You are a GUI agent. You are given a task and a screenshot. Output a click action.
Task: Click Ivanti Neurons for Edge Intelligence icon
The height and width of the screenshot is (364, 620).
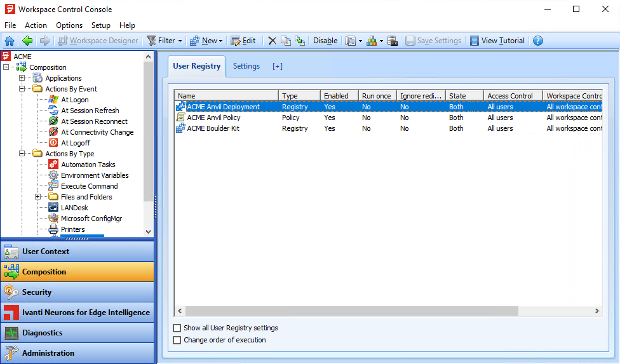pos(11,313)
